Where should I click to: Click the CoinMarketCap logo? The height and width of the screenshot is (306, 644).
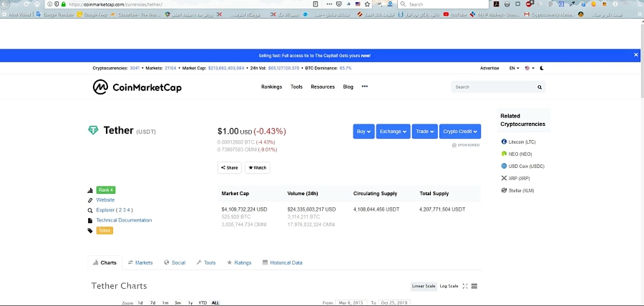click(137, 87)
